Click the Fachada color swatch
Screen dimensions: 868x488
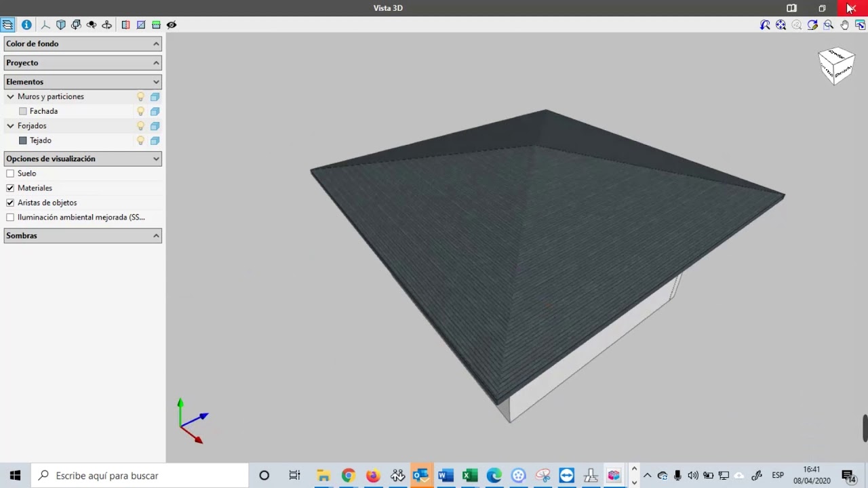tap(23, 111)
